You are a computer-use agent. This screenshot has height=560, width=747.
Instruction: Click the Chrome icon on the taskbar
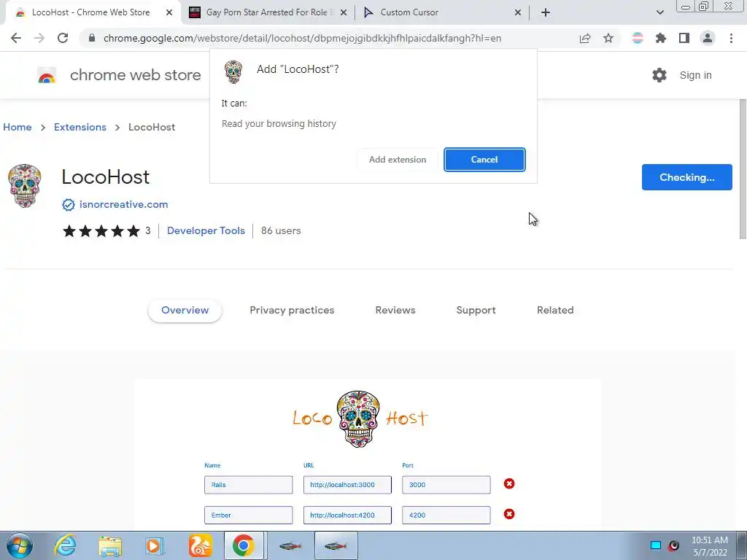click(244, 545)
